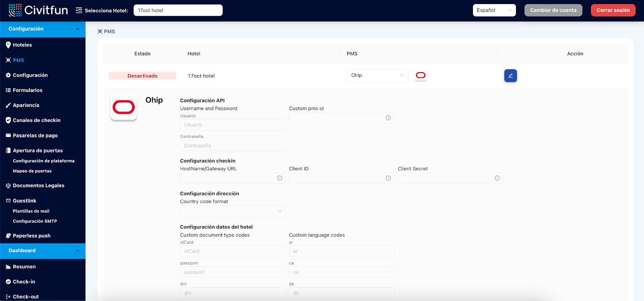Click the Configuración API heading
This screenshot has height=301, width=644.
click(x=202, y=101)
